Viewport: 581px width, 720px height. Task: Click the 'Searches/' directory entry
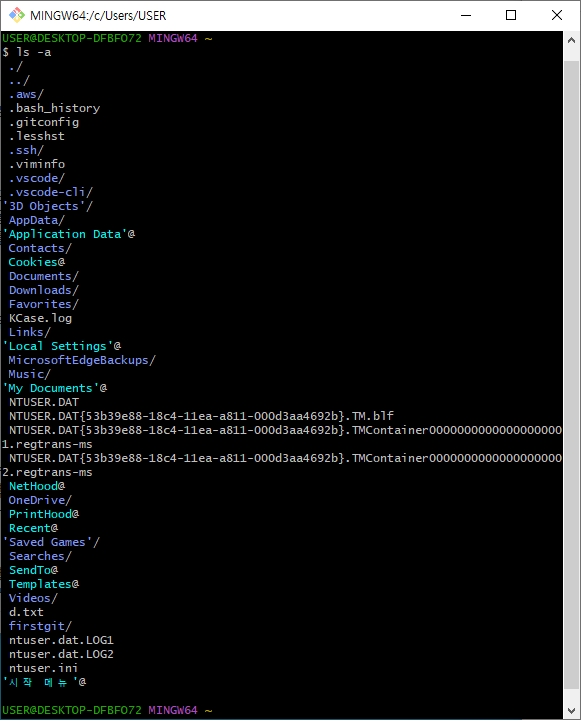pyautogui.click(x=40, y=557)
